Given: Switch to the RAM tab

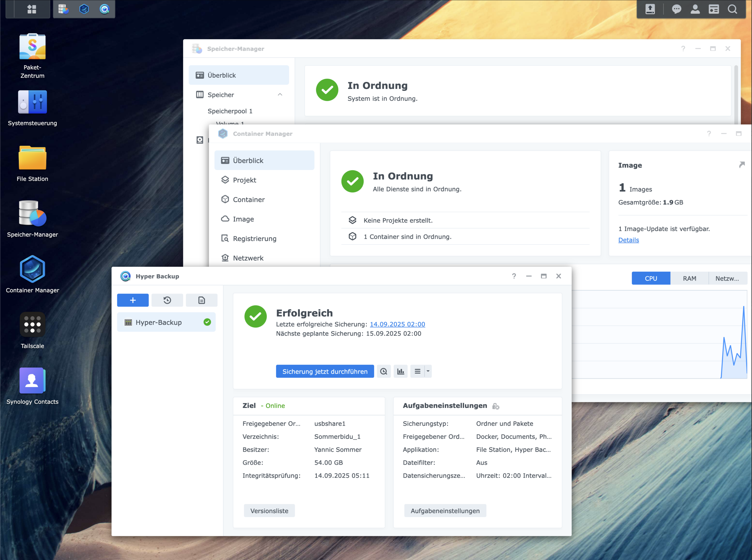Looking at the screenshot, I should click(689, 278).
